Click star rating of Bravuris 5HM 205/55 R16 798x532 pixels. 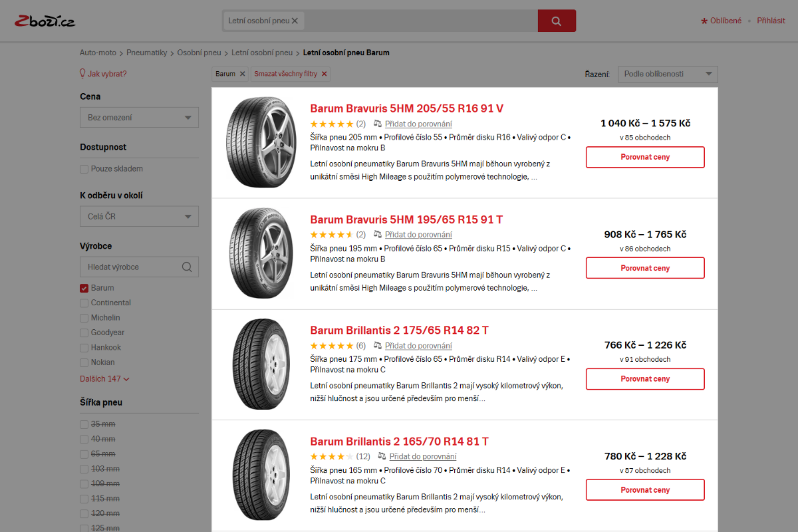(332, 124)
